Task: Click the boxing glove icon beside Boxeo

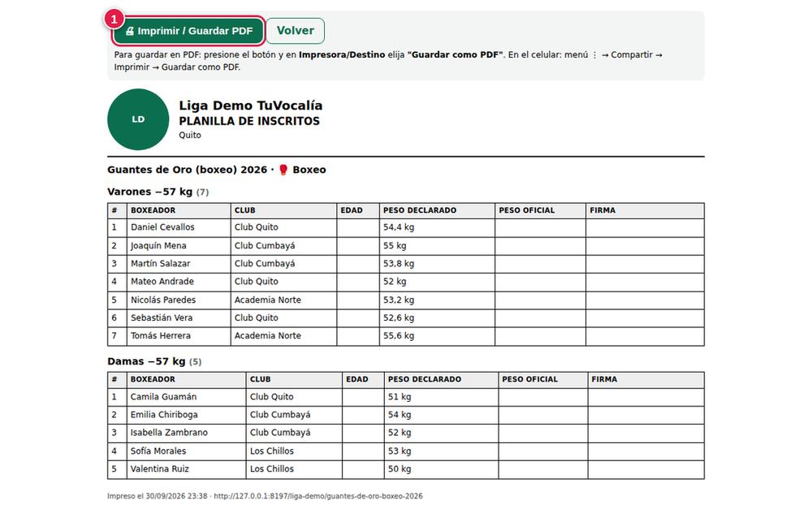Action: (283, 170)
